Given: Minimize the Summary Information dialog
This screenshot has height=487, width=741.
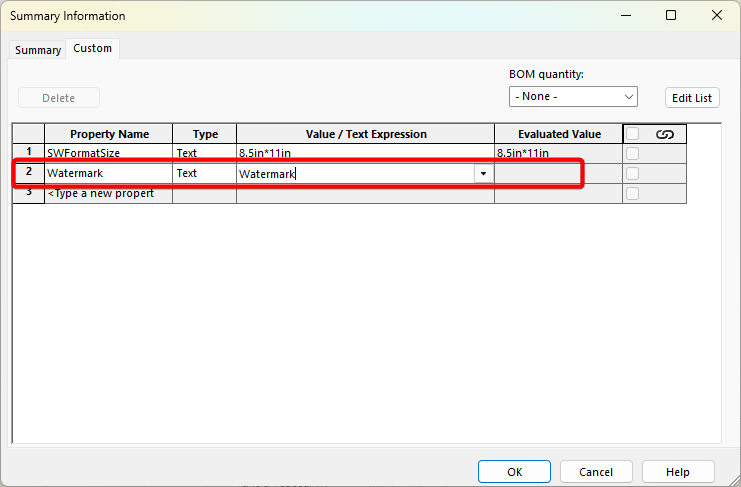Looking at the screenshot, I should click(626, 15).
